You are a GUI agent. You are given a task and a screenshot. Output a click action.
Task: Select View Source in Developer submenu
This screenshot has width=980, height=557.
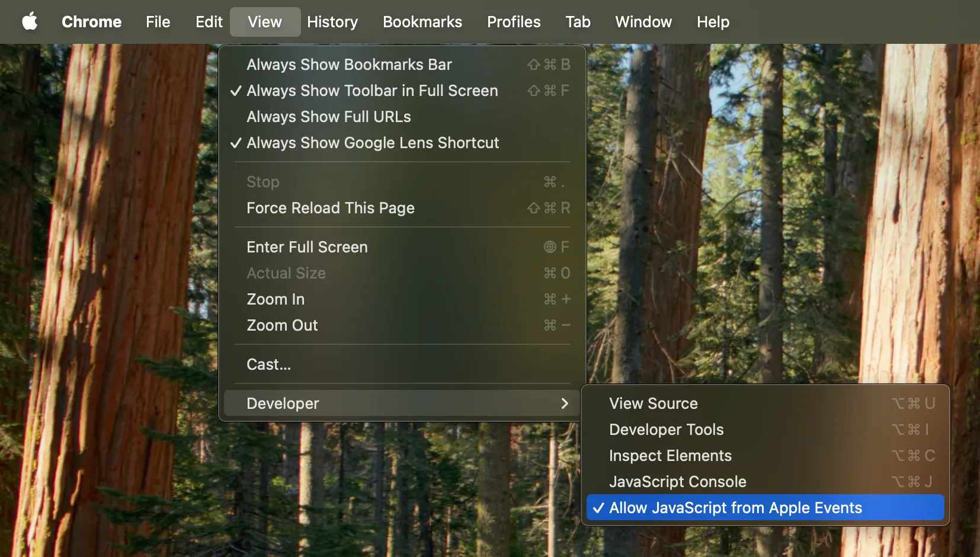[x=653, y=404]
